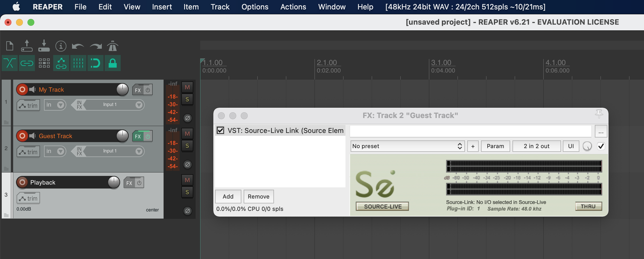
Task: Open the No preset dropdown
Action: coord(408,146)
